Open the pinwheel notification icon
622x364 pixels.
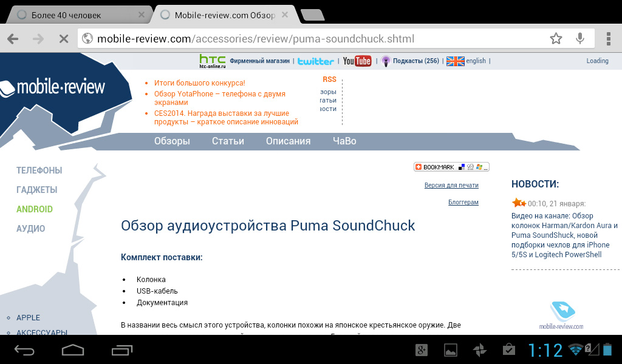click(480, 349)
